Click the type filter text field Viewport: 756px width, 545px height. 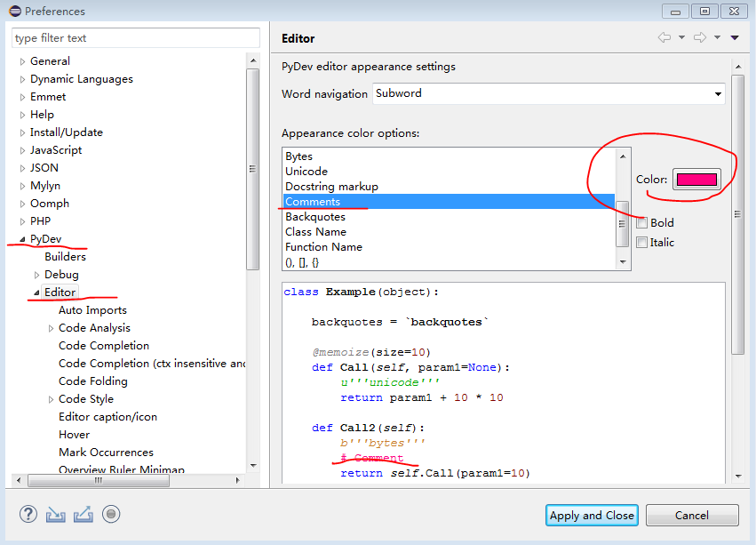(x=135, y=38)
